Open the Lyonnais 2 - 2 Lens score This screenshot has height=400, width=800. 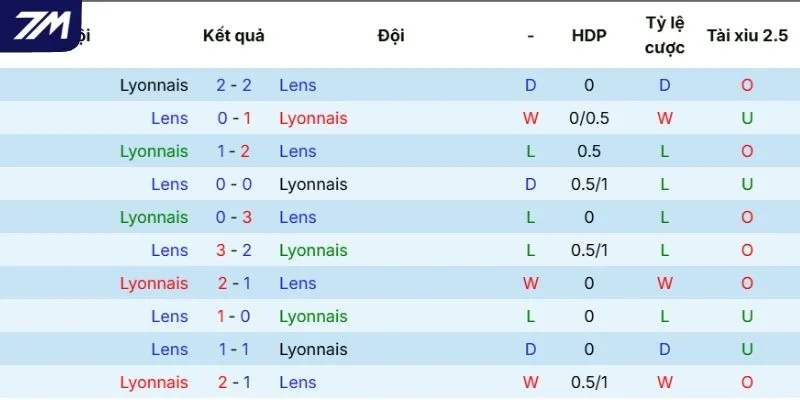click(x=234, y=85)
